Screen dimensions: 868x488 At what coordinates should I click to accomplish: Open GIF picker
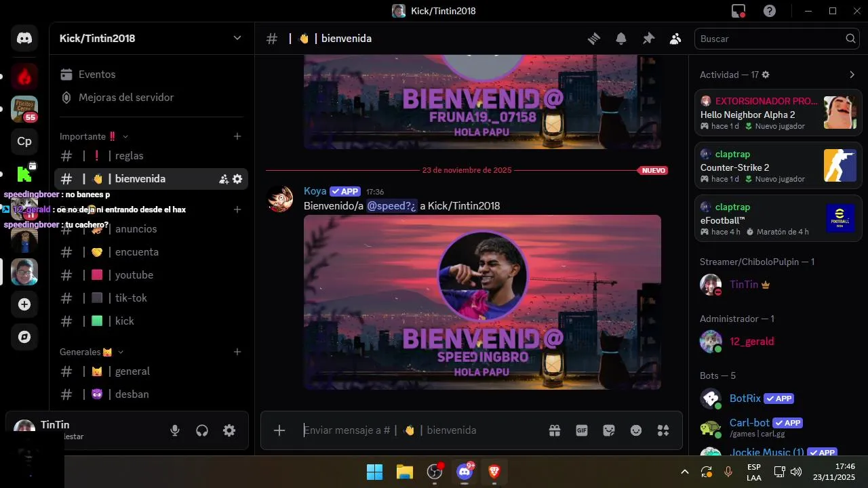pos(582,430)
